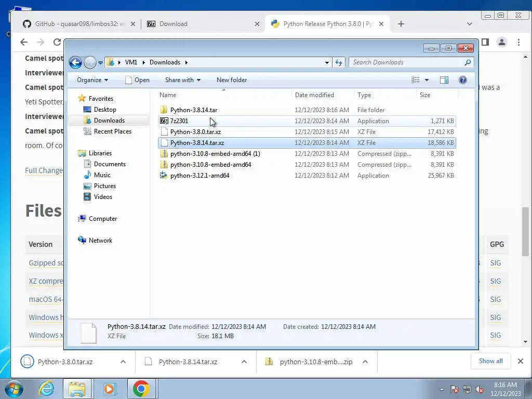Select the python-3.12.1-amd64 installer icon
This screenshot has height=399, width=532.
164,176
